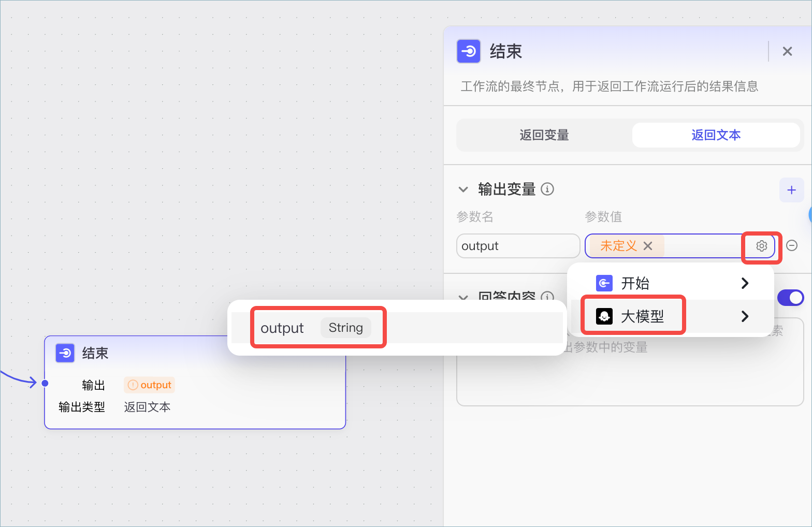
Task: Expand 开始 submenu arrow
Action: tap(745, 283)
